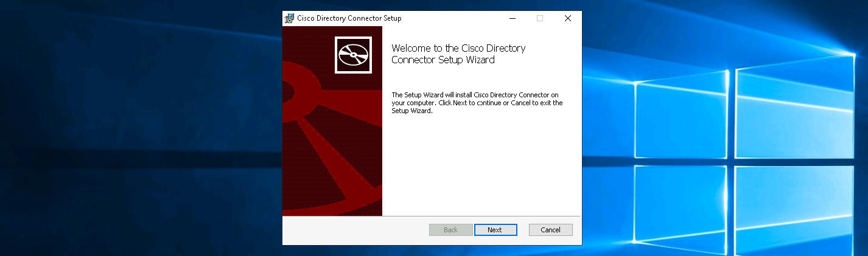Cancel the Cisco Directory Connector installation
This screenshot has width=868, height=256.
pos(550,230)
